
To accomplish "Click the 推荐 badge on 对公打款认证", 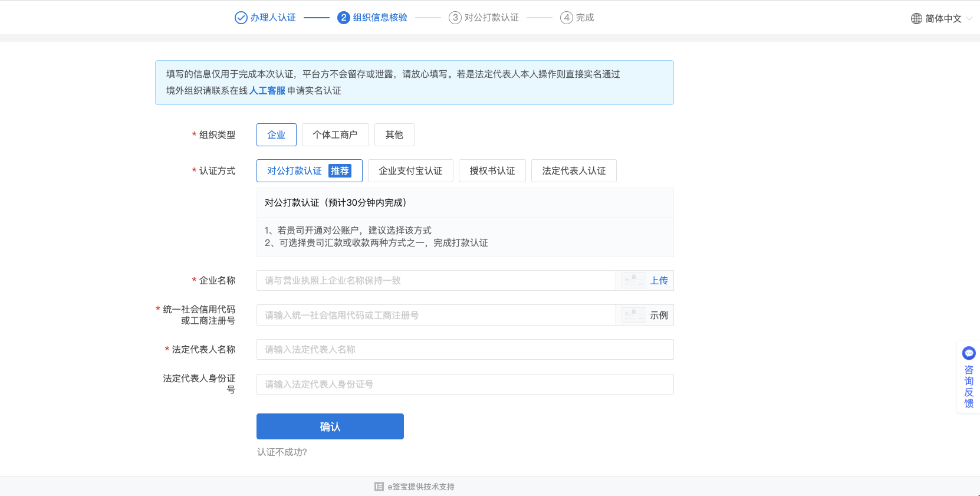I will (x=340, y=171).
